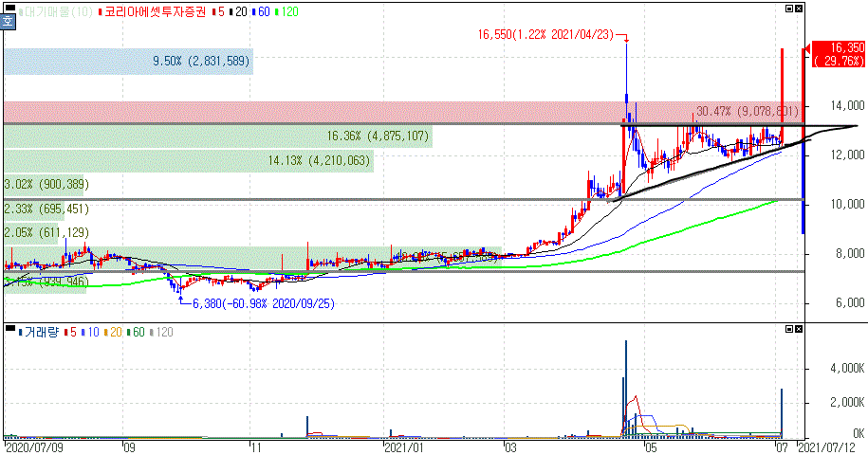Click the 30.47% (9,078,801) volume profile bar

(403, 112)
